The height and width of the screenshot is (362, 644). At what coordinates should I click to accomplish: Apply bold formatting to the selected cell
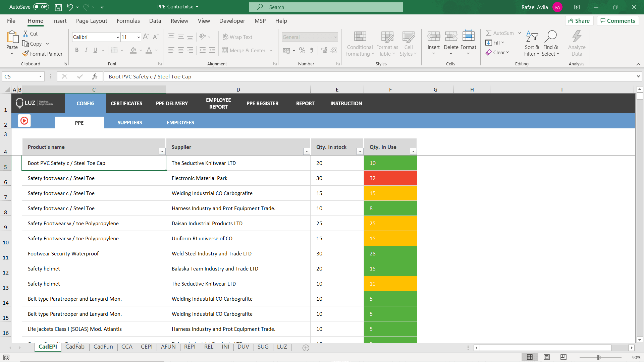pyautogui.click(x=77, y=50)
